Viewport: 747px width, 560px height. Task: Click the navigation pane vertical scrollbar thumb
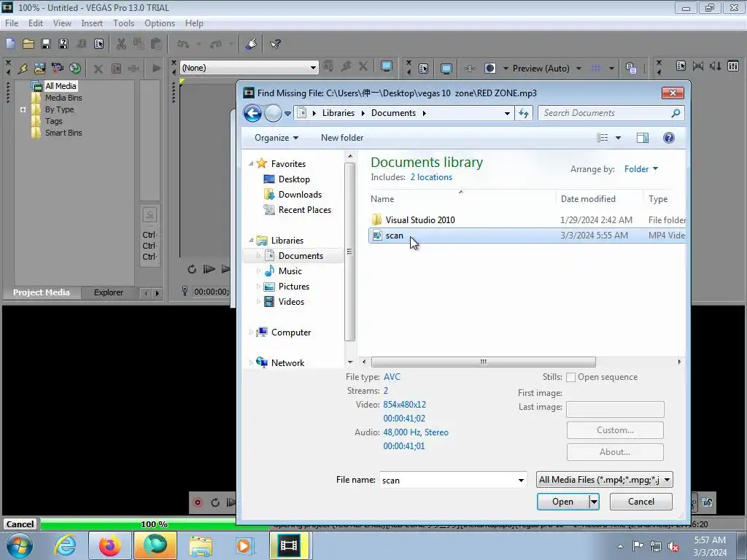pyautogui.click(x=349, y=252)
